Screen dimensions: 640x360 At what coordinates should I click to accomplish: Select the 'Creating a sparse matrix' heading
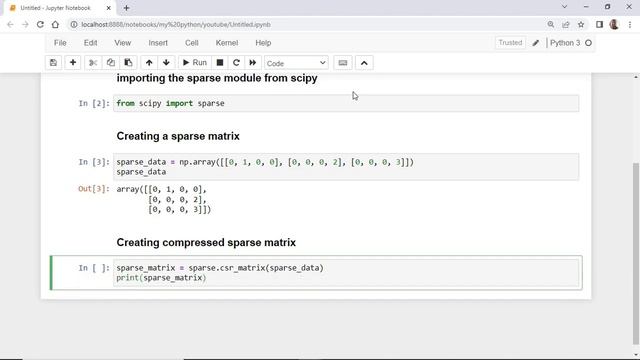click(x=178, y=136)
